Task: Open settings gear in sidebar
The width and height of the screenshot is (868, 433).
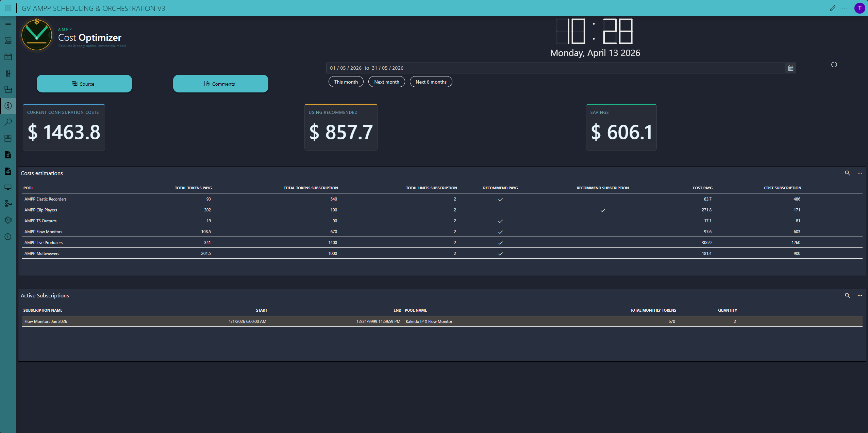Action: (x=8, y=220)
